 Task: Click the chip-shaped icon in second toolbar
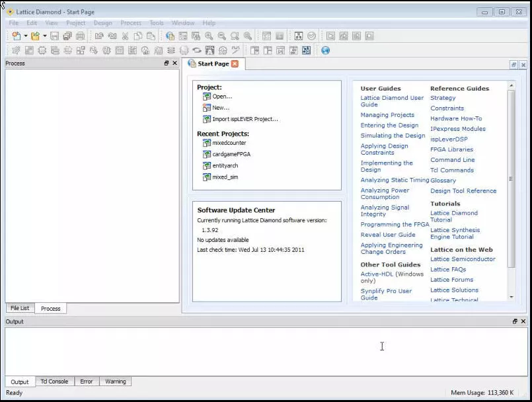(x=42, y=51)
